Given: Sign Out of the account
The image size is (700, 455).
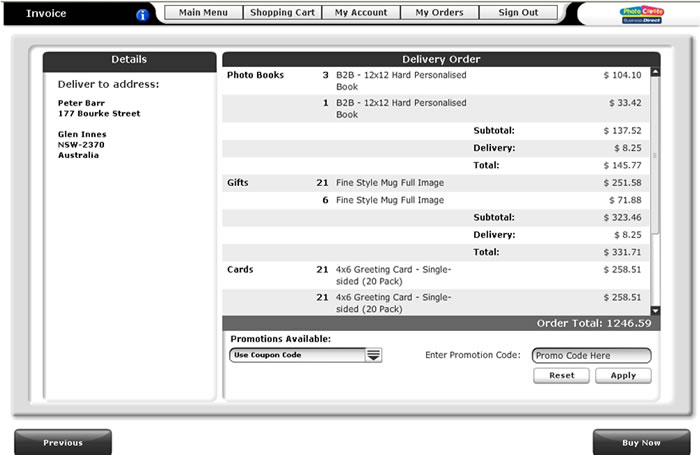Looking at the screenshot, I should [518, 13].
